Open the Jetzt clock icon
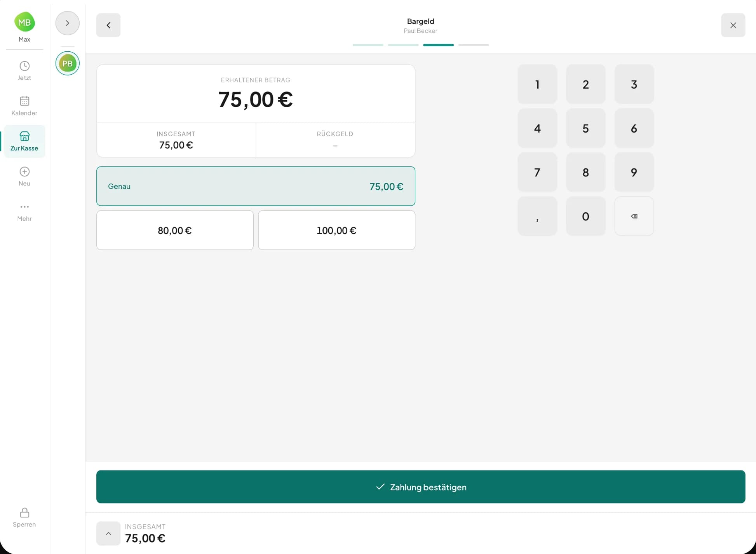 (x=24, y=66)
